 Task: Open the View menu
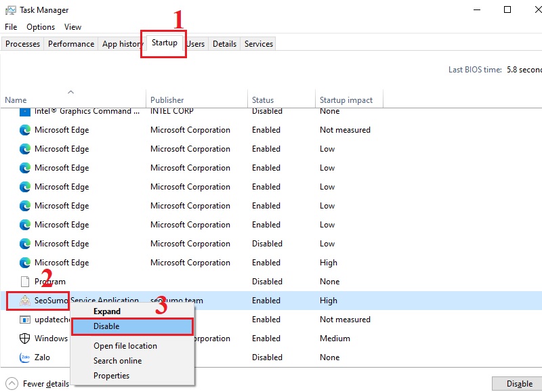pos(72,27)
